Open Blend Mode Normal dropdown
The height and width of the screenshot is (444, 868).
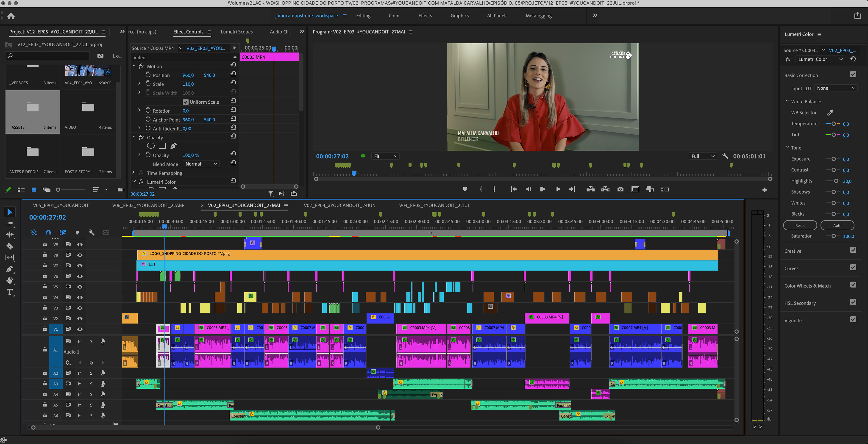201,164
